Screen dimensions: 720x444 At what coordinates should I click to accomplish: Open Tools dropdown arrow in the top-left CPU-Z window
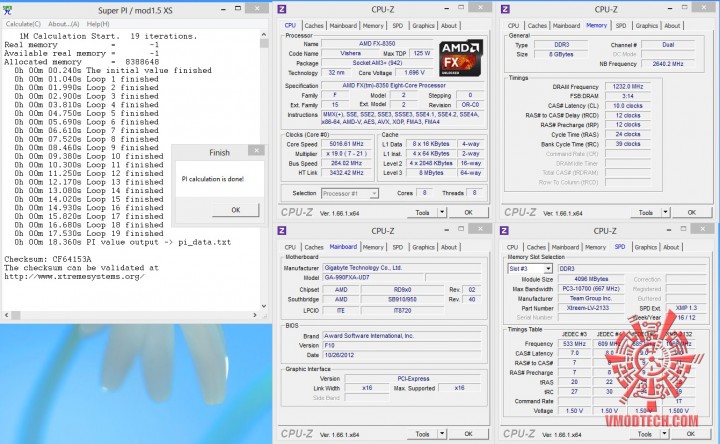442,213
